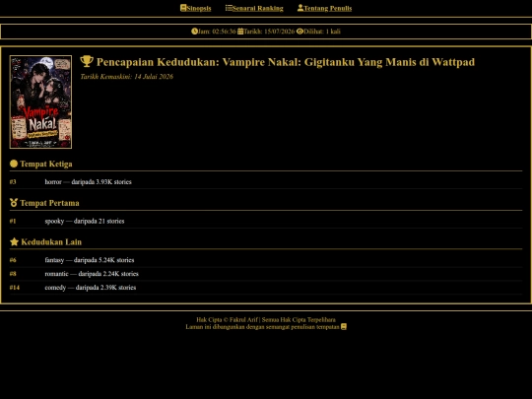Click the person icon beside Tentang Penulis

coord(300,8)
